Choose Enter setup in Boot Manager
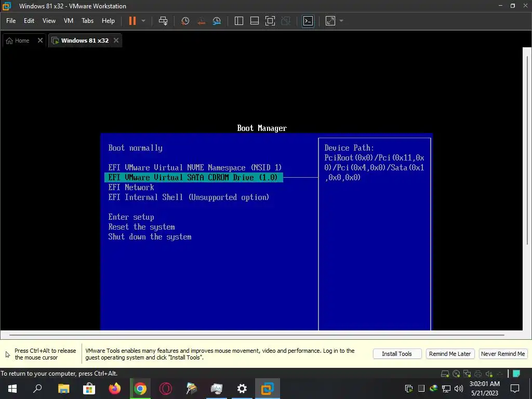The height and width of the screenshot is (399, 532). click(x=131, y=217)
